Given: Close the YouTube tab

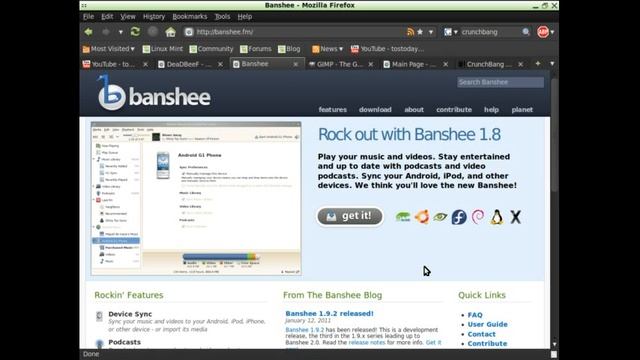Looking at the screenshot, I should point(145,64).
